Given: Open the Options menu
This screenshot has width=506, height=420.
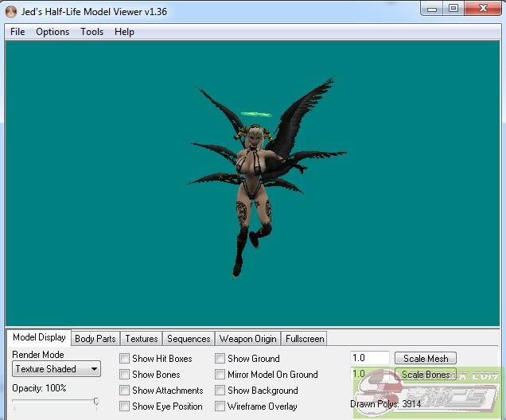Looking at the screenshot, I should click(53, 32).
